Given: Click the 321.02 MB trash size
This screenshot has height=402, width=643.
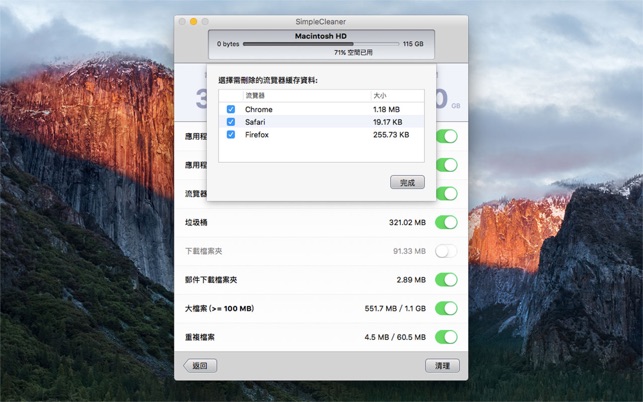Looking at the screenshot, I should coord(407,222).
